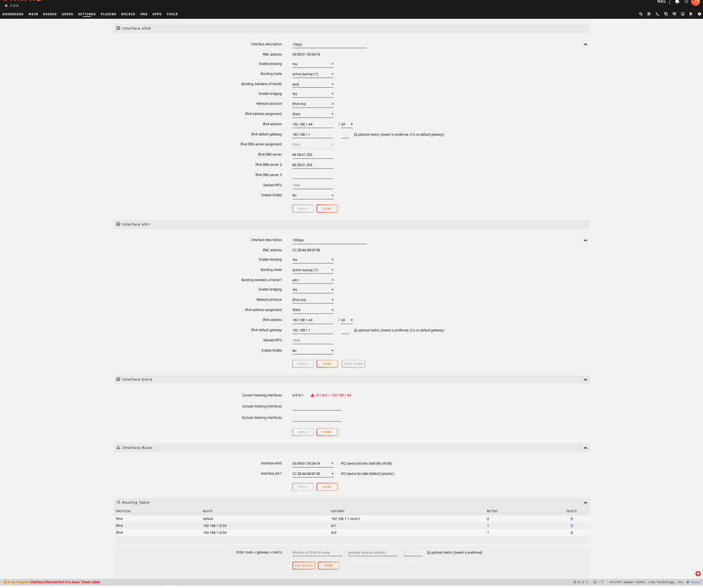
Task: Open the Plugins menu
Action: point(108,14)
